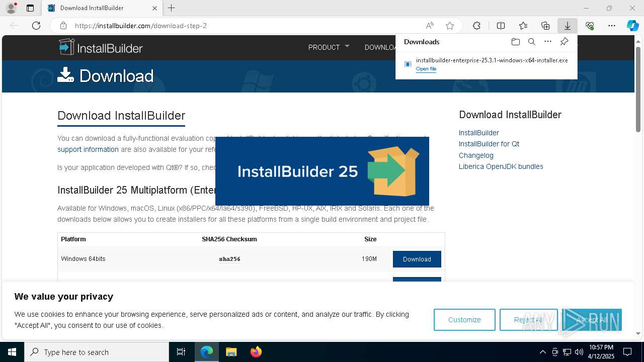Image resolution: width=644 pixels, height=362 pixels.
Task: Open downloads folder icon in Downloads panel
Action: pyautogui.click(x=515, y=42)
